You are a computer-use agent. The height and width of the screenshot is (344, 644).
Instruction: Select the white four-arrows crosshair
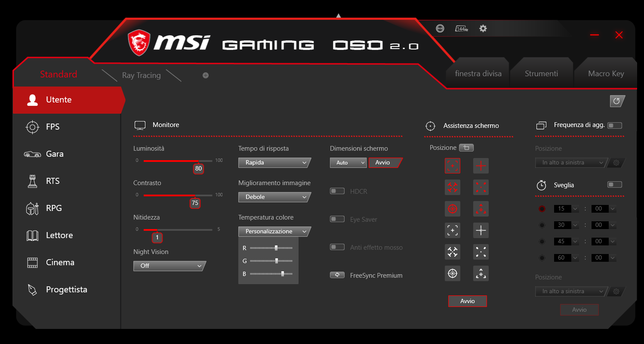(x=453, y=252)
